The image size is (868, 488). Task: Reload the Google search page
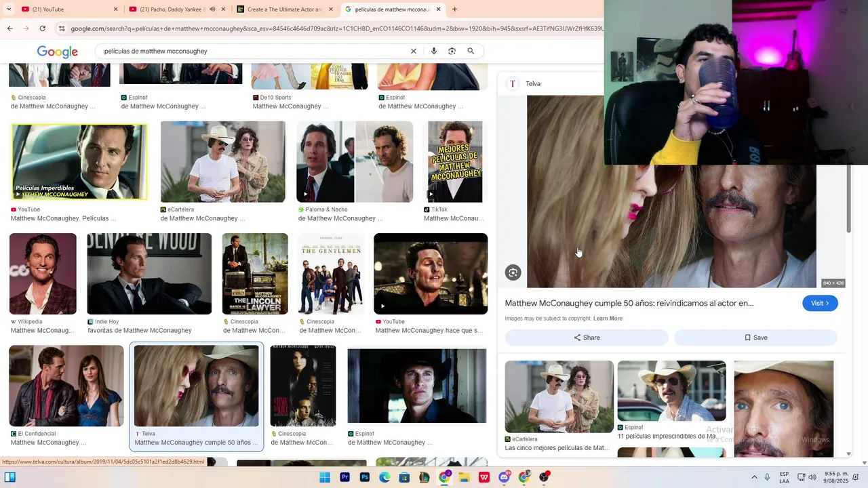click(x=42, y=28)
